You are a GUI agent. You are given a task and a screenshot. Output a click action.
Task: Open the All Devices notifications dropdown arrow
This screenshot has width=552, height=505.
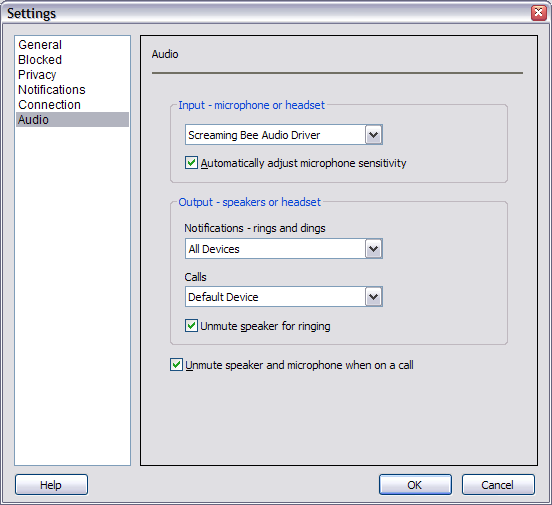[x=374, y=249]
